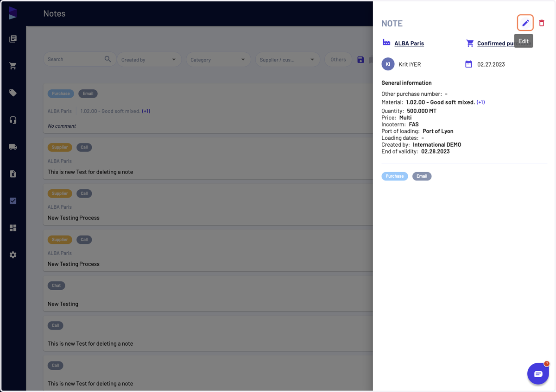
Task: Click the Chat tag on the New Testing note
Action: [x=56, y=286]
